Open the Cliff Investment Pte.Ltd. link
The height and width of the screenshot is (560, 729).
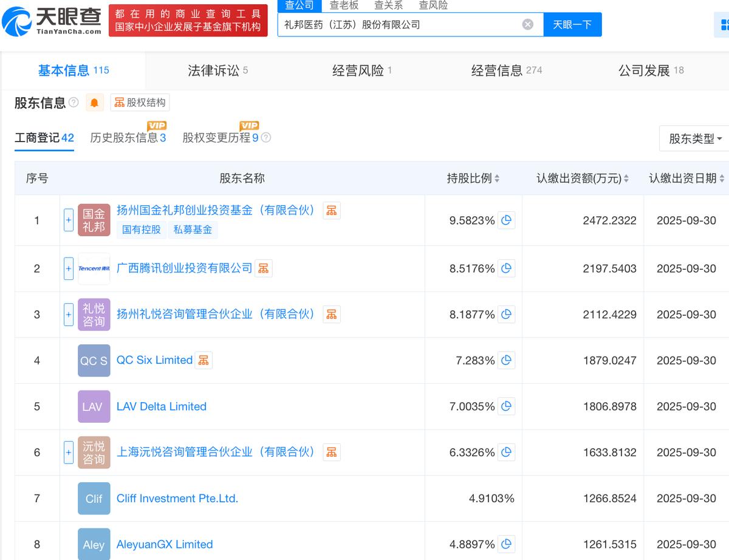(x=177, y=499)
